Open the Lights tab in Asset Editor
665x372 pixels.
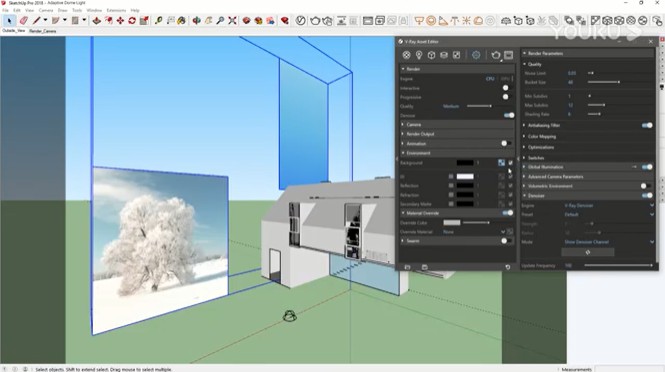tap(419, 55)
